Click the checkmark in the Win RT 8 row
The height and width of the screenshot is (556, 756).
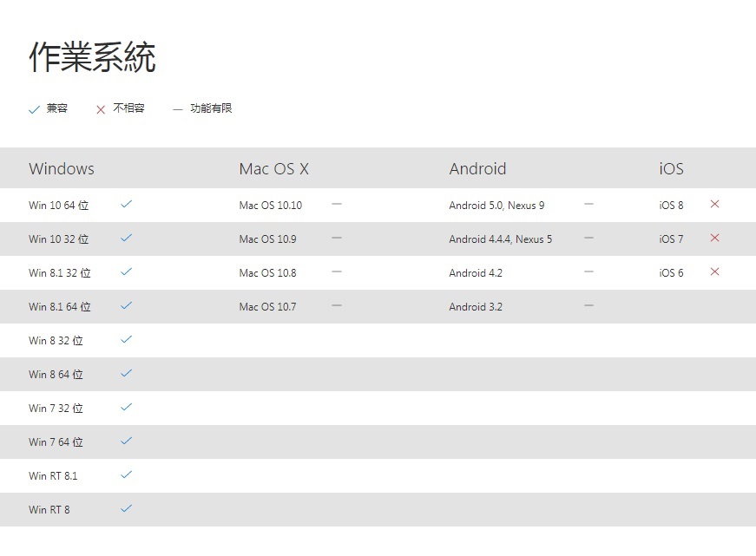[x=127, y=507]
